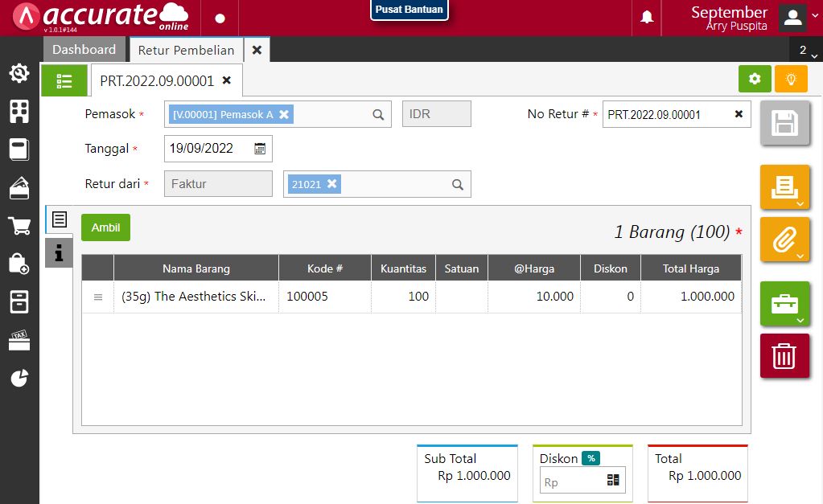Click the red trash delete button
823x504 pixels.
point(784,355)
